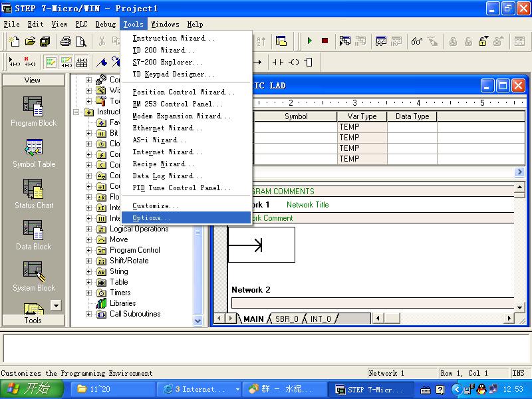Open Symbol Table in View bar
Viewport: 532px width, 399px height.
pyautogui.click(x=33, y=154)
